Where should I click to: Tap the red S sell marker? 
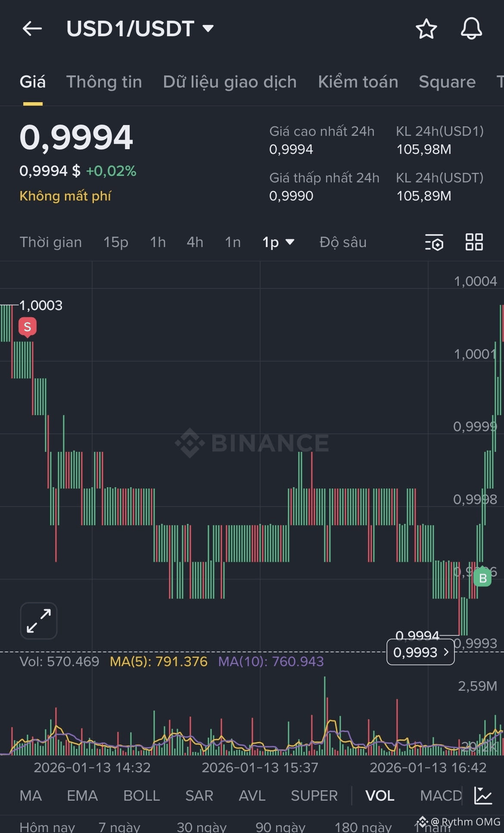[x=27, y=327]
